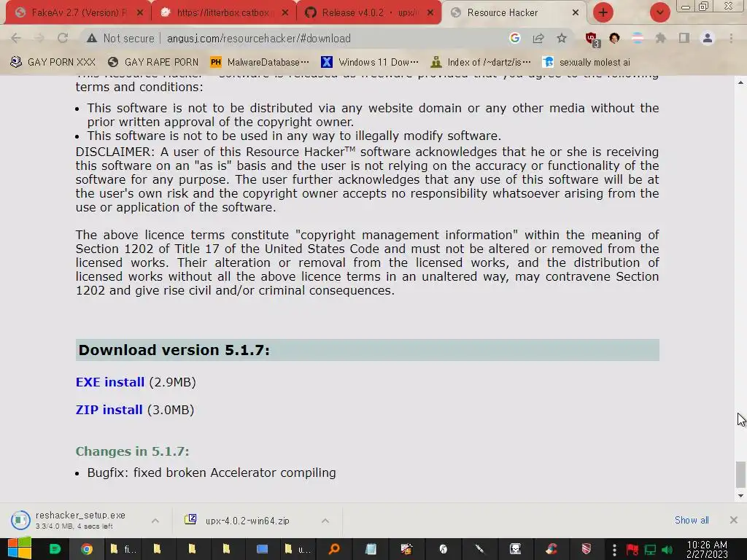Open the upx-4.0.2-win64.zip download

247,521
